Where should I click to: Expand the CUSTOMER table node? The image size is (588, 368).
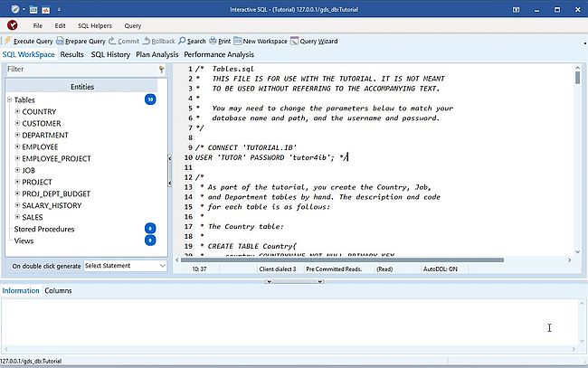click(x=17, y=123)
